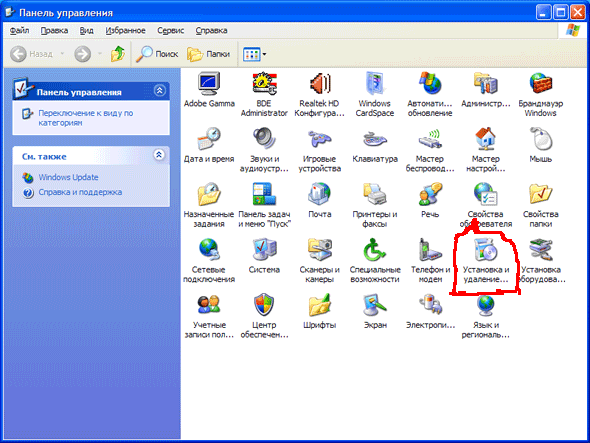590x443 pixels.
Task: Open the Сервис menu
Action: pyautogui.click(x=170, y=31)
